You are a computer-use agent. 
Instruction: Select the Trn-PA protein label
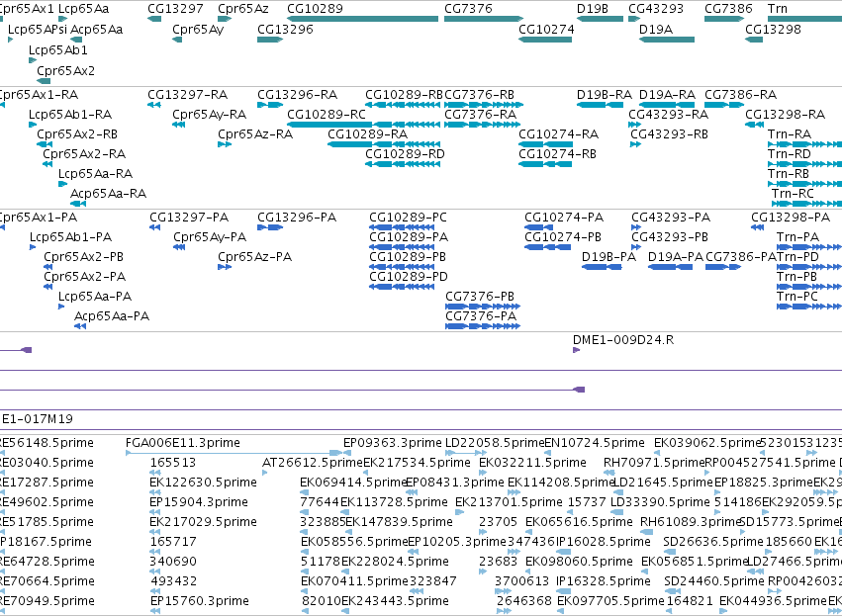pyautogui.click(x=797, y=237)
